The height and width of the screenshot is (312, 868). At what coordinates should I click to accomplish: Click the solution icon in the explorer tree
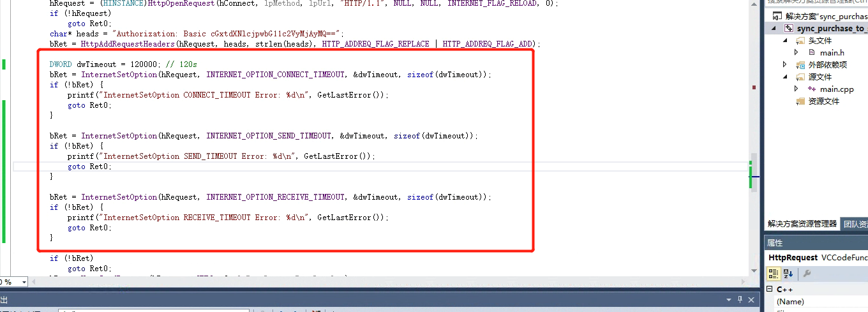pyautogui.click(x=777, y=16)
